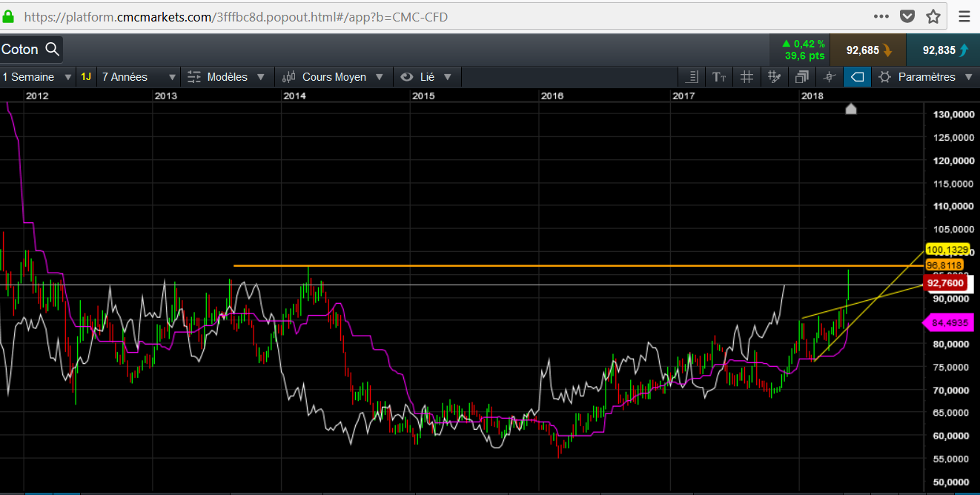This screenshot has height=495, width=980.
Task: Select the grid color picker tool
Action: coord(775,77)
